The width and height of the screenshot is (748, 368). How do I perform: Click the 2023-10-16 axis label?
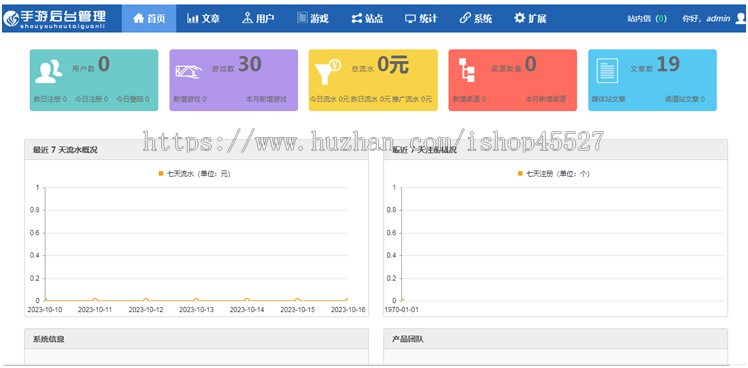tap(348, 310)
